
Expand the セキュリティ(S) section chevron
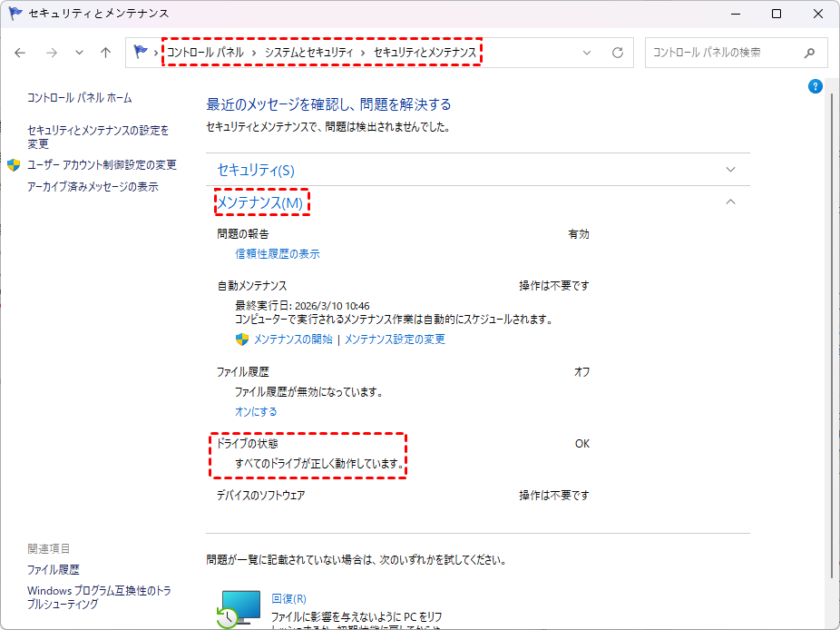coord(731,170)
